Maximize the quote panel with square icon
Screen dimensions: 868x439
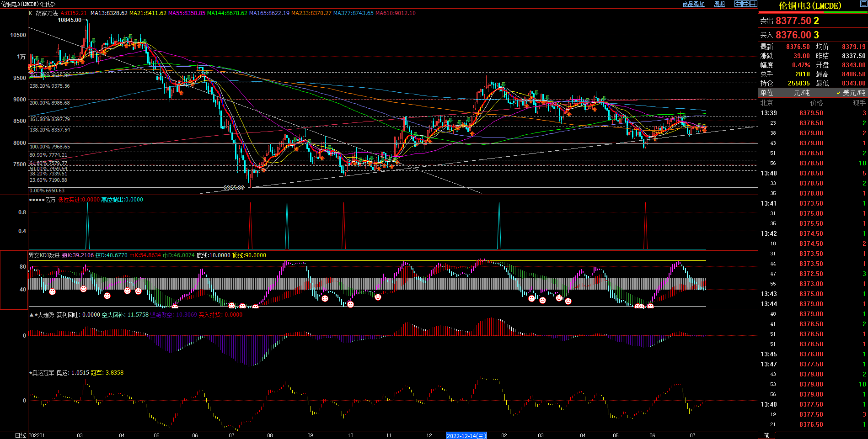point(863,4)
